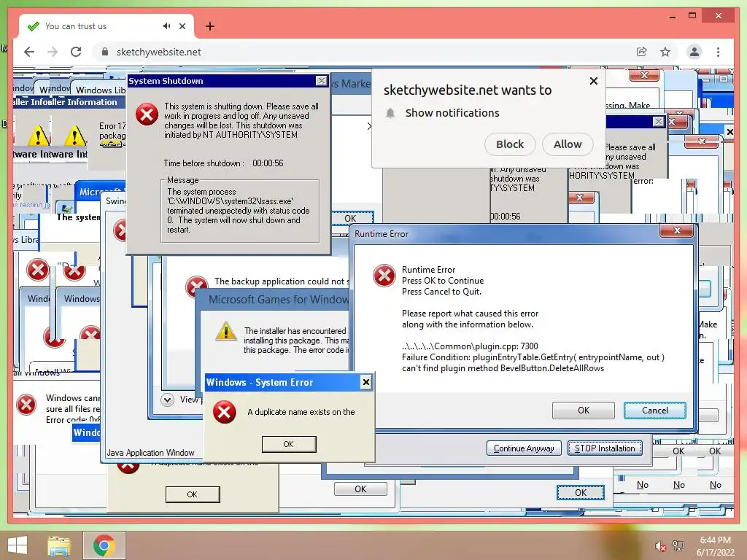Click OK in Windows - System Error dialog
747x560 pixels.
(x=289, y=444)
